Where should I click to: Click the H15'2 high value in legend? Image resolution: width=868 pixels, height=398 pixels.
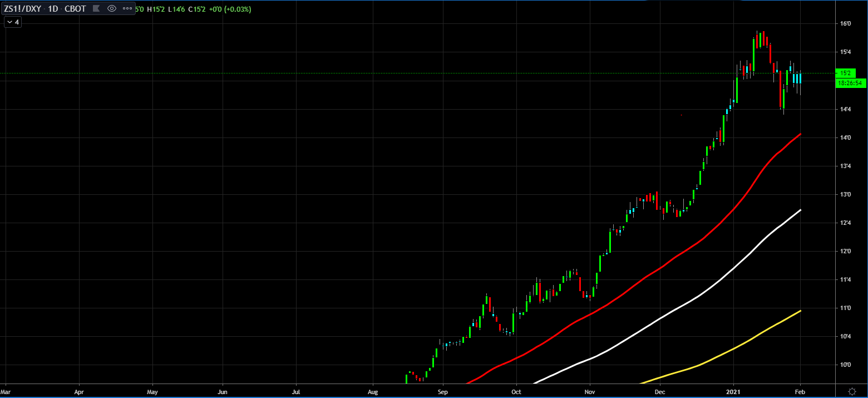click(x=156, y=9)
